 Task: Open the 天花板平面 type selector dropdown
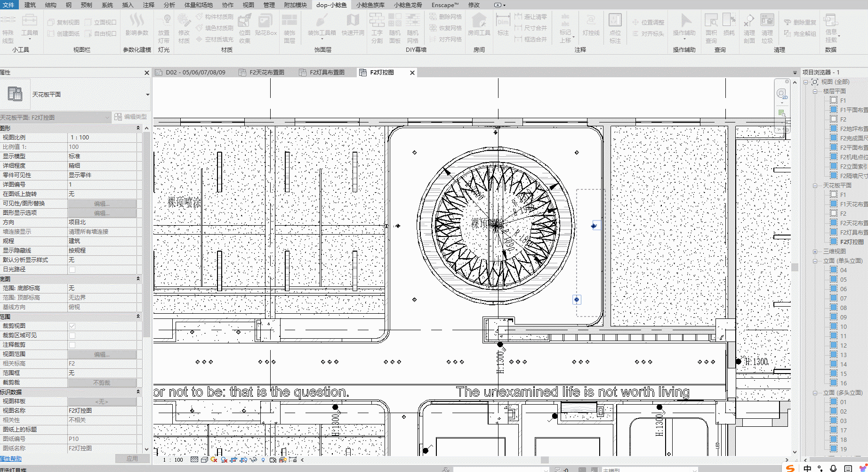tap(147, 95)
